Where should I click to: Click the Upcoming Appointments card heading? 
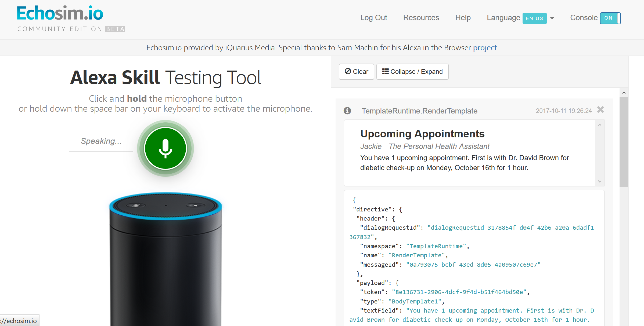422,134
